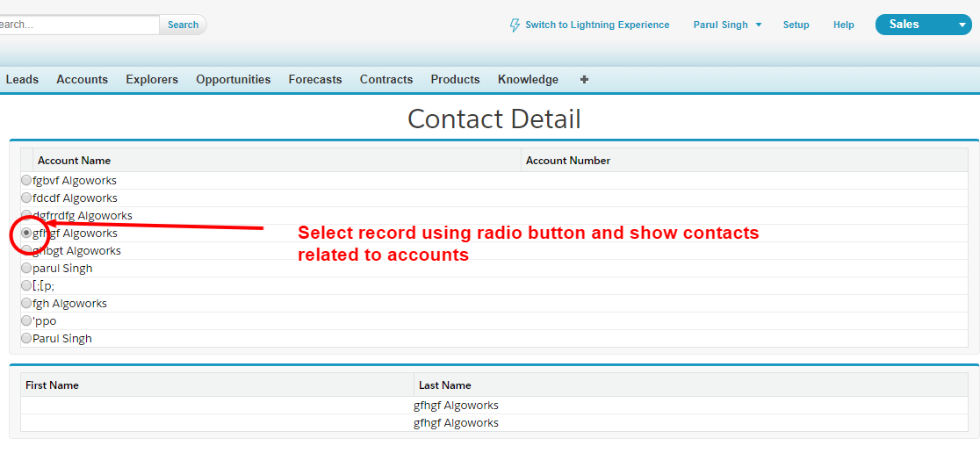Click Switch to Lightning Experience link

tap(597, 25)
